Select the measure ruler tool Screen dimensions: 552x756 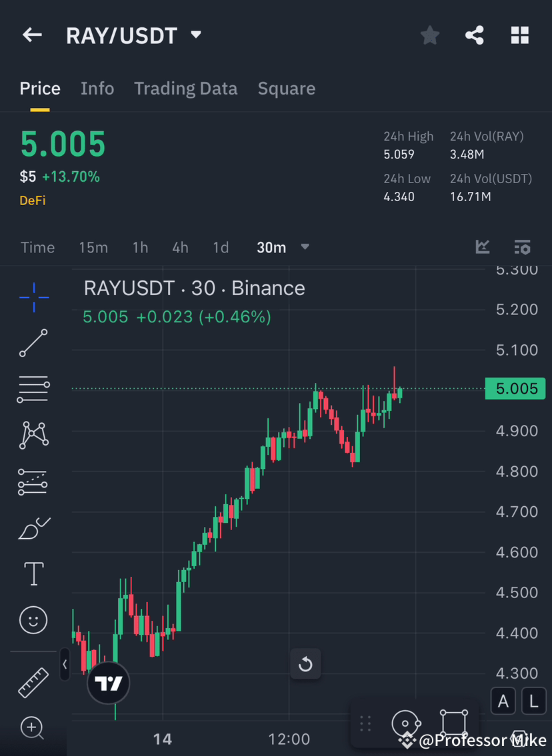pyautogui.click(x=33, y=681)
